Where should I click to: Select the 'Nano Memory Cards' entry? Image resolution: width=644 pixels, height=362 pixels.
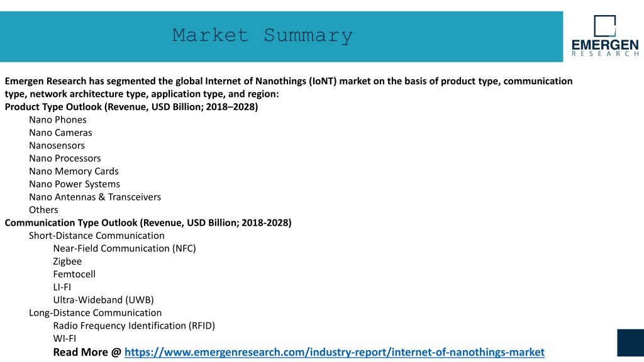(74, 171)
